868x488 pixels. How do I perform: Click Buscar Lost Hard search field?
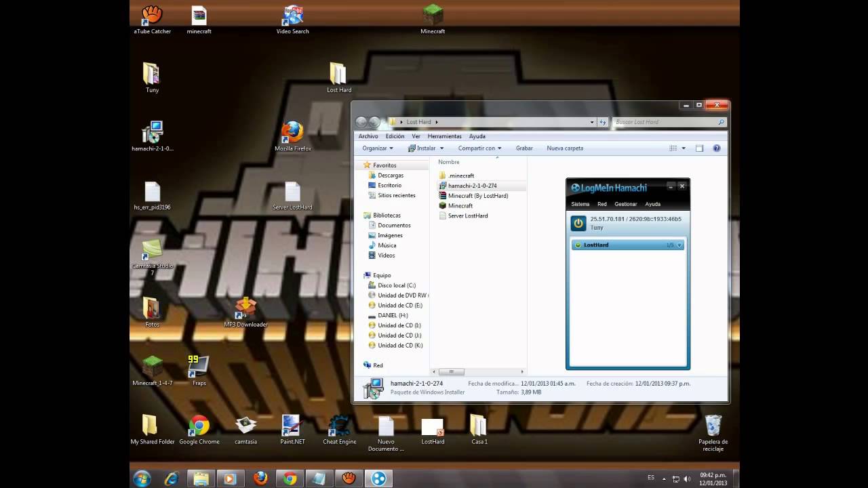pos(669,122)
